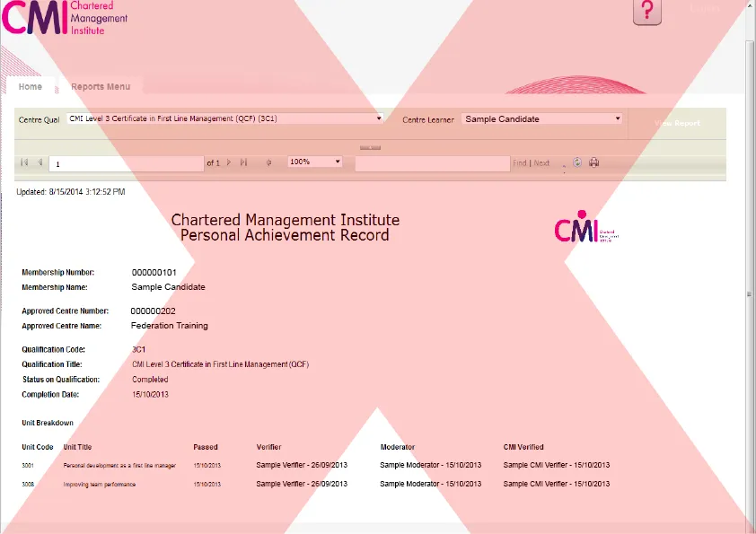Print the report using the printer icon
756x534 pixels.
pyautogui.click(x=594, y=162)
